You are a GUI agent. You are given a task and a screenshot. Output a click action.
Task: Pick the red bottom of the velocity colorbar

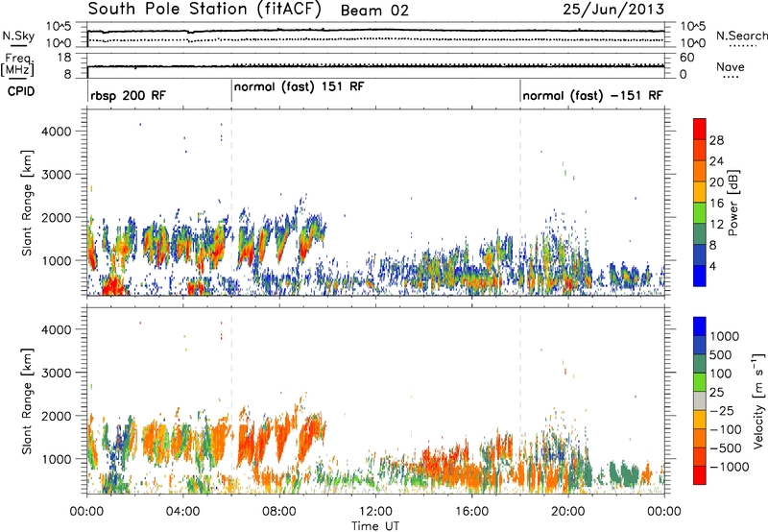[700, 475]
